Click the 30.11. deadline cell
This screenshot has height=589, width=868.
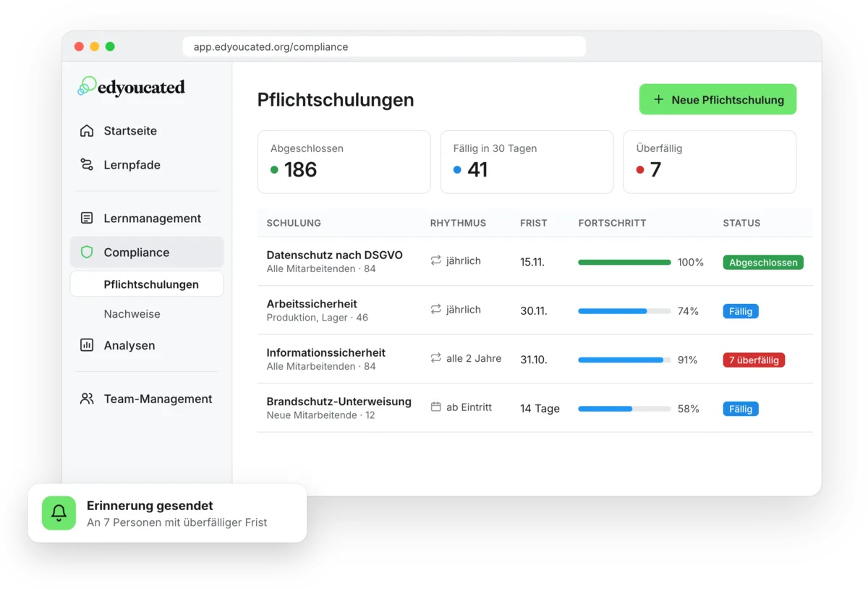click(534, 311)
